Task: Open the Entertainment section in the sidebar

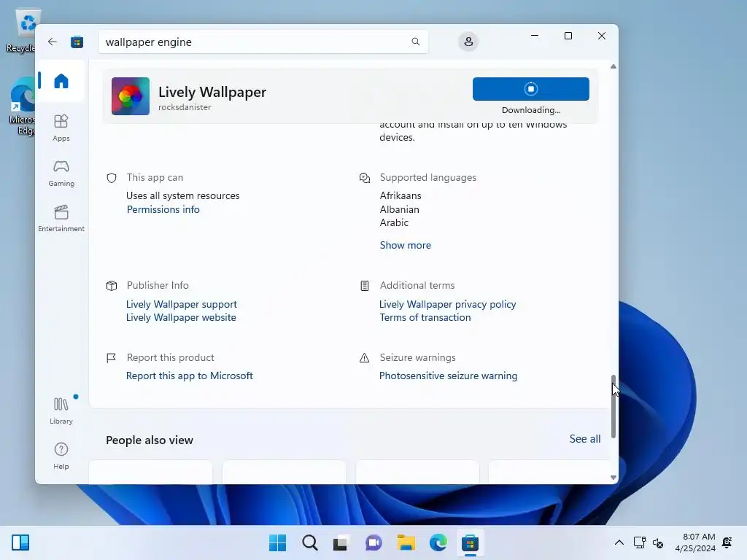Action: click(61, 218)
